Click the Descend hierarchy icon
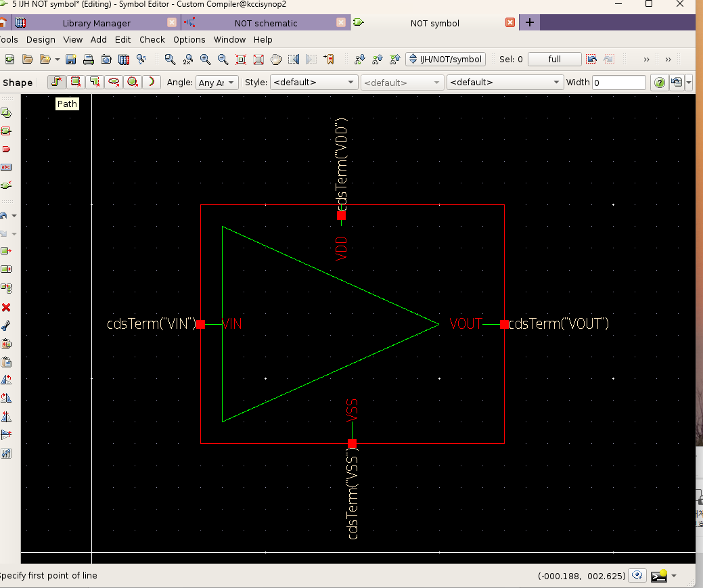This screenshot has width=703, height=588. click(x=359, y=59)
